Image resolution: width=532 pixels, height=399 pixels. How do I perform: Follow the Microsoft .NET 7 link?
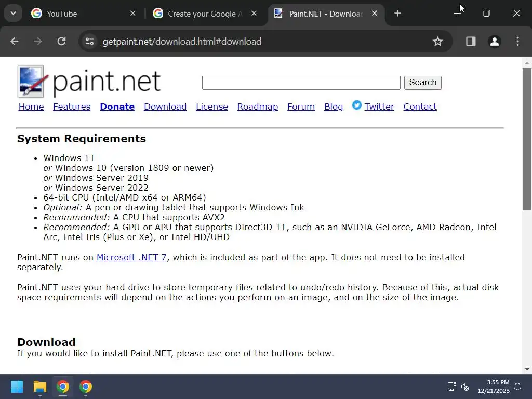[131, 257]
